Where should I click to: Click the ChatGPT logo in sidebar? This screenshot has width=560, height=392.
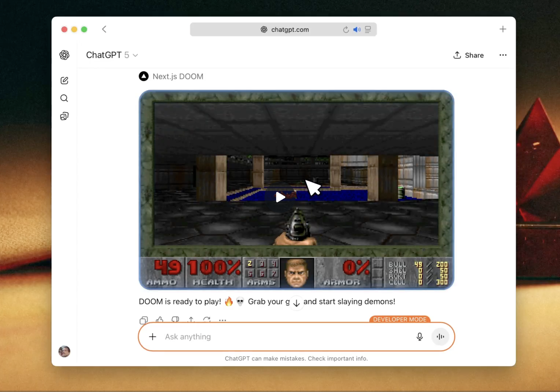click(64, 55)
